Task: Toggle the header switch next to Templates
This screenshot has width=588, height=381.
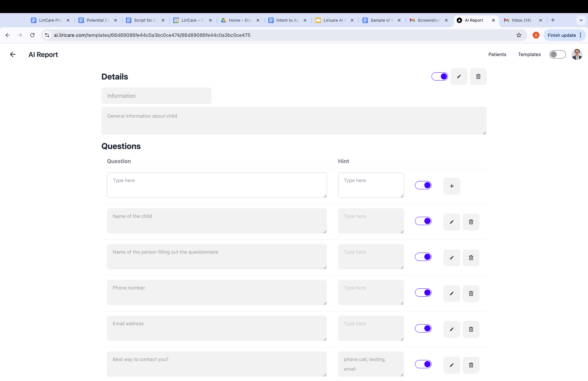Action: click(x=557, y=54)
